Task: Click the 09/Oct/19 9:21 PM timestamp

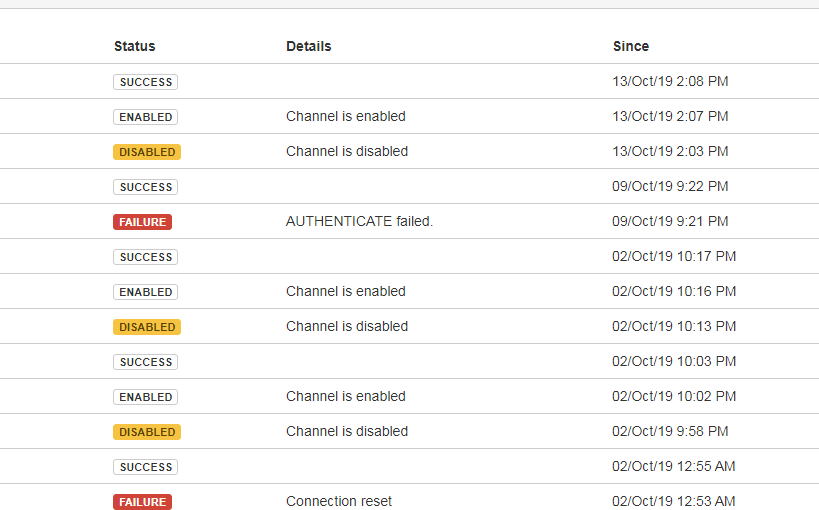Action: (x=670, y=222)
